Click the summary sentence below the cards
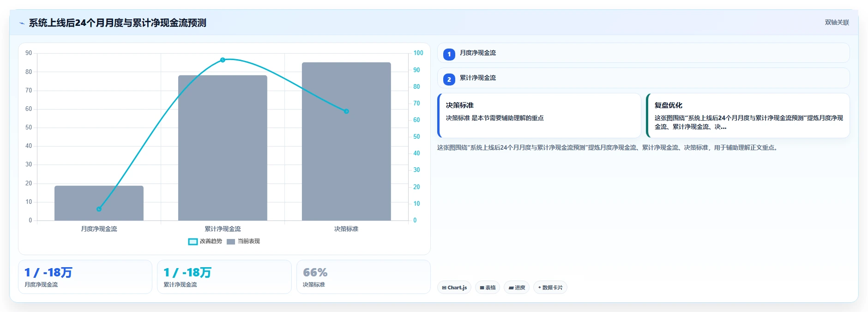This screenshot has width=868, height=312. pos(608,148)
